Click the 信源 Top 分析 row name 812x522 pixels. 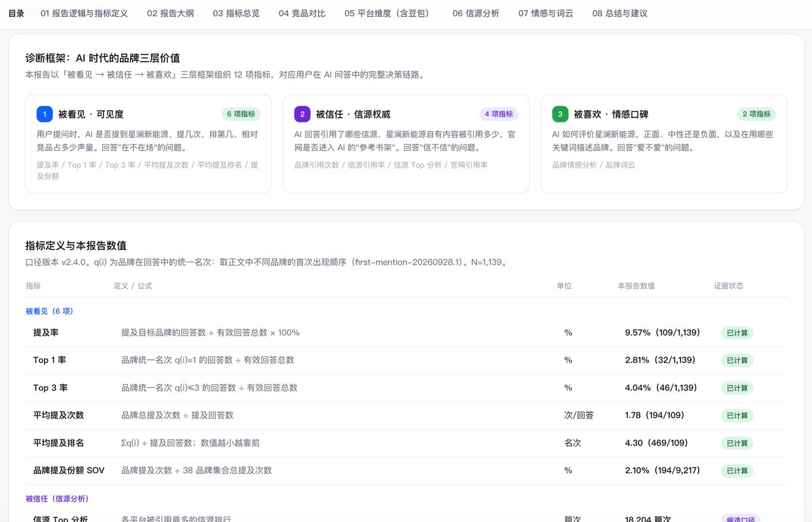point(60,519)
